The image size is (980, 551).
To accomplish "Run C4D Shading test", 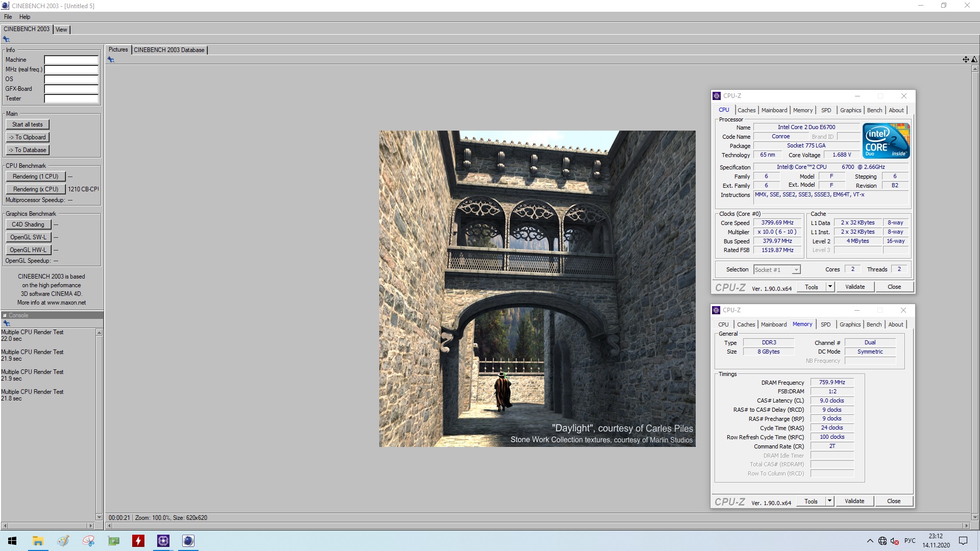I will tap(28, 224).
